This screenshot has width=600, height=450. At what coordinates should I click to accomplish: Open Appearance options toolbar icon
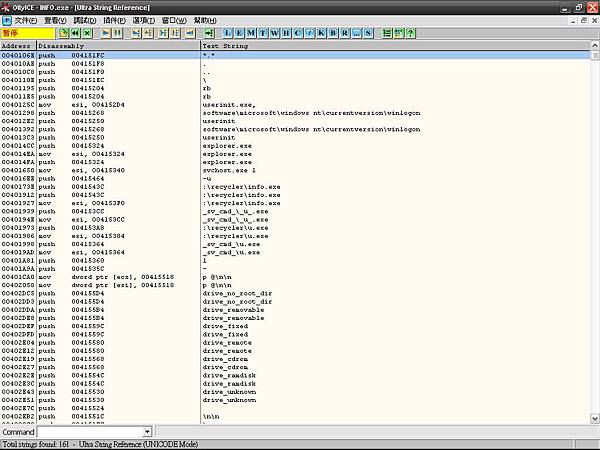[x=399, y=33]
